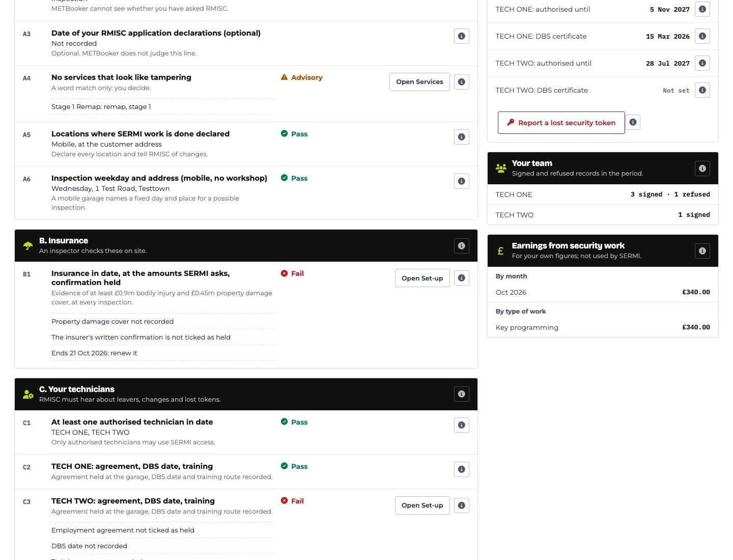The image size is (733, 560).
Task: Open info for A6 inspection weekday and address
Action: point(462,181)
